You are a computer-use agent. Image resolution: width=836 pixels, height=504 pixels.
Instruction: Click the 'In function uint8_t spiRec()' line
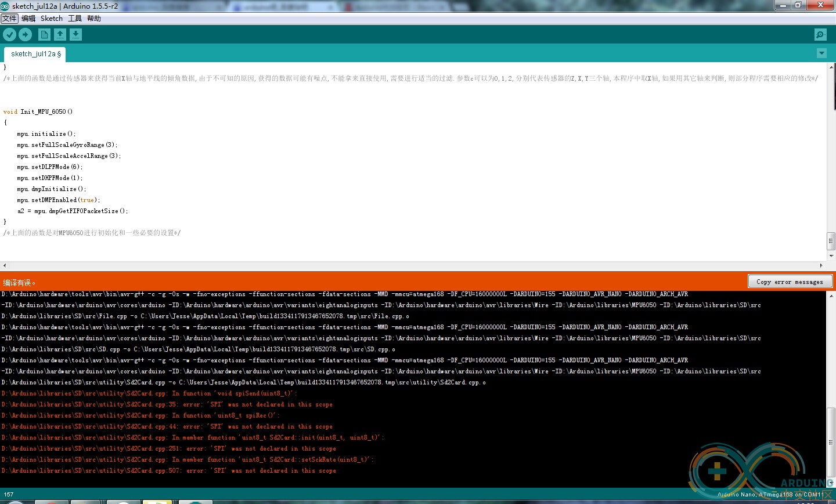(x=140, y=415)
